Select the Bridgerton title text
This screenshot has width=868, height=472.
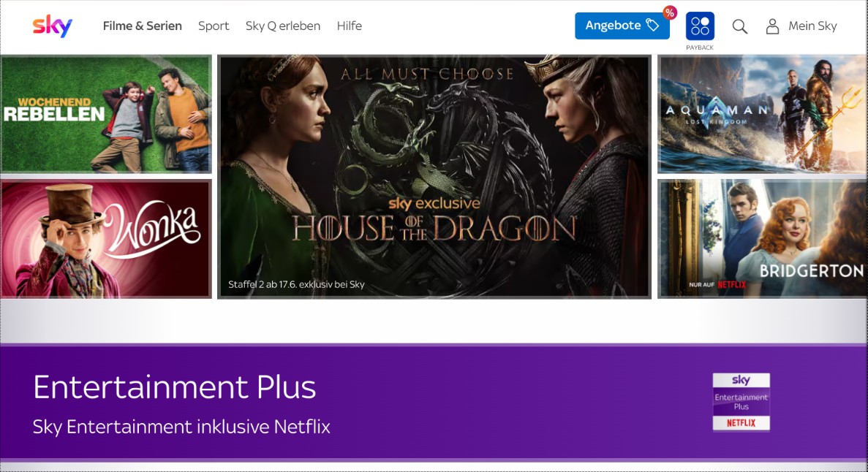pos(811,271)
